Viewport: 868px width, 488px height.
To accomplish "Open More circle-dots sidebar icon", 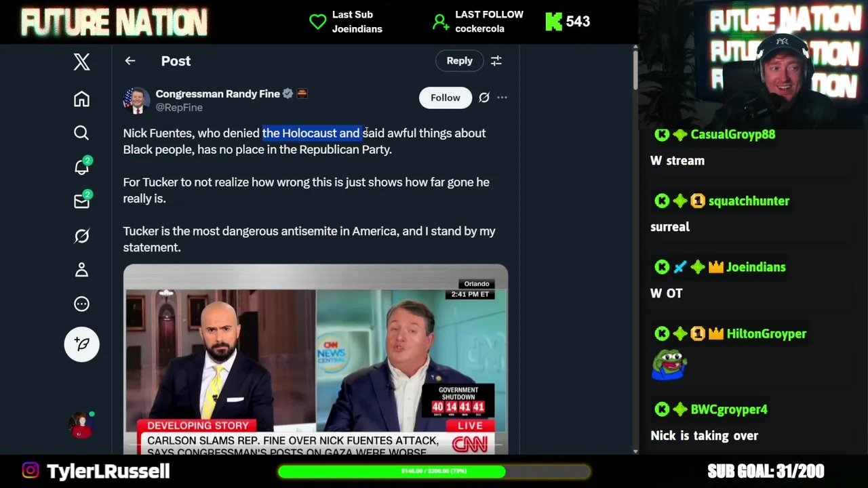I will pos(81,304).
